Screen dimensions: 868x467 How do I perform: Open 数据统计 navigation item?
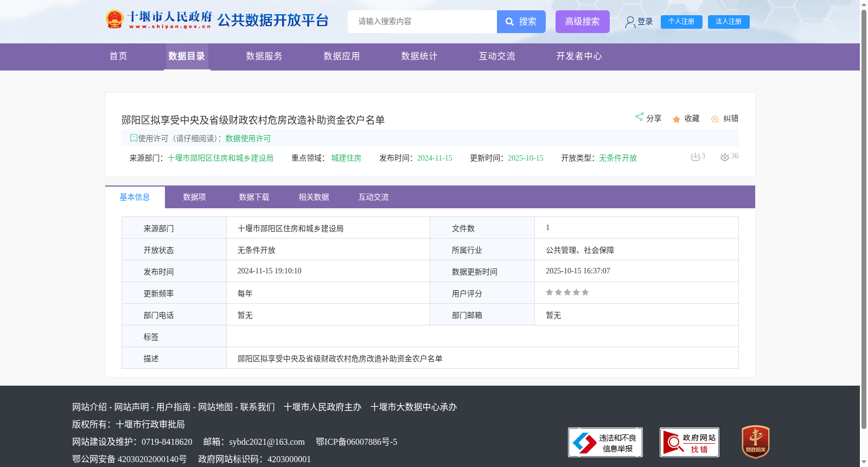419,56
